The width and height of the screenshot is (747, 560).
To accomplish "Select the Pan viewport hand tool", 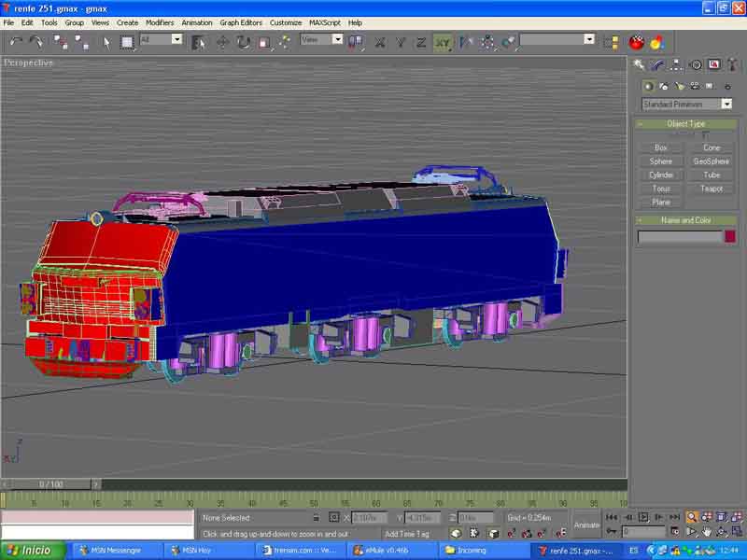I will [707, 531].
